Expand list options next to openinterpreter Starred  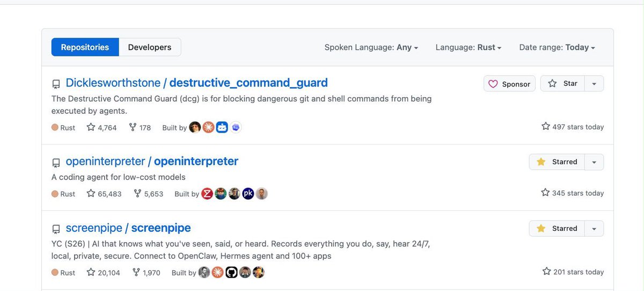594,162
